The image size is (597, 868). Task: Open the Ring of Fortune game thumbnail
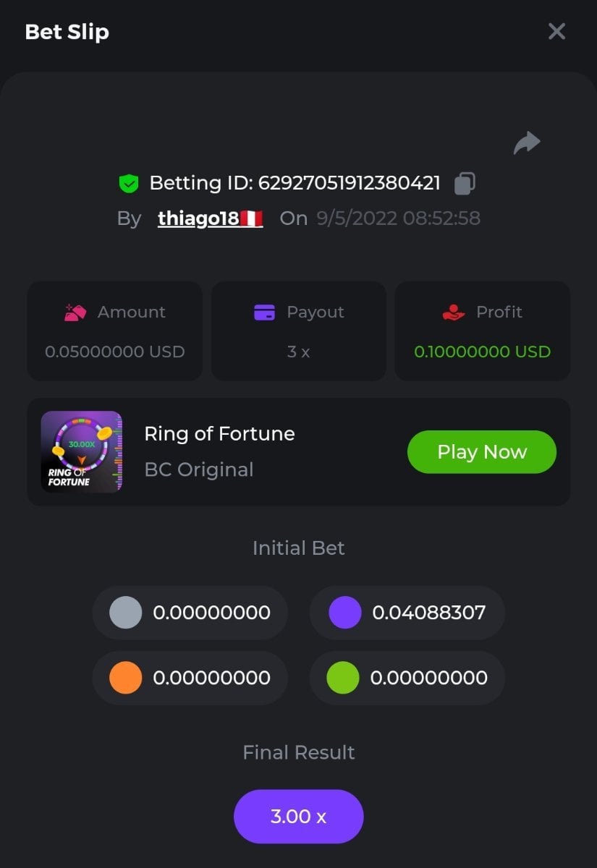(x=82, y=451)
